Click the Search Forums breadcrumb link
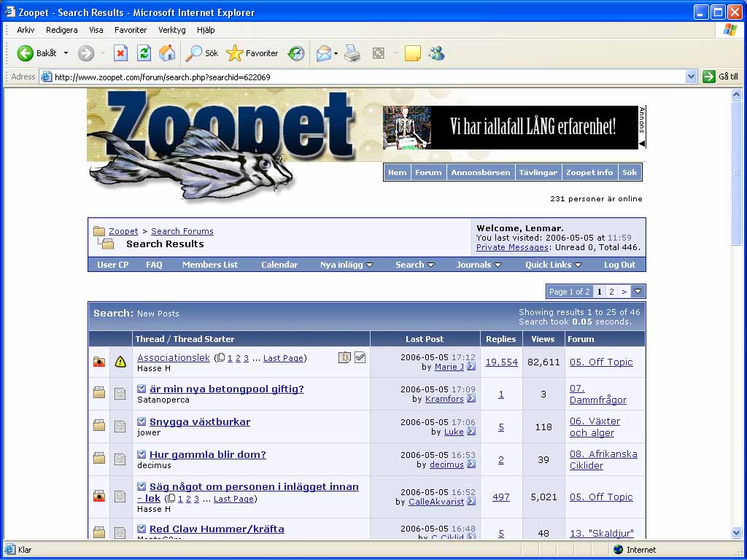This screenshot has height=560, width=747. click(182, 231)
